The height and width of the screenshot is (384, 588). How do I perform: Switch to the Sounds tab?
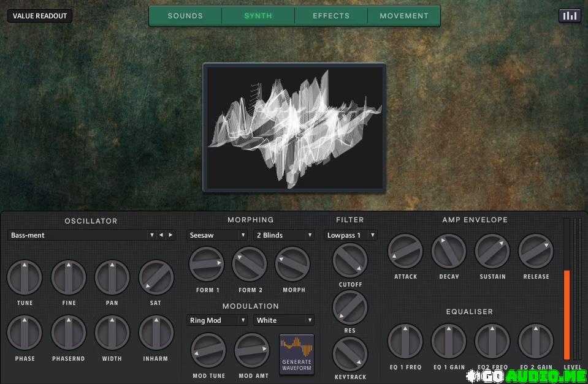click(185, 16)
